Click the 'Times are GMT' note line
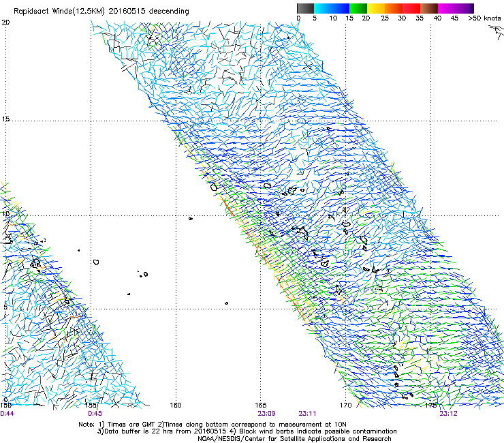This screenshot has height=443, width=504. pos(212,425)
